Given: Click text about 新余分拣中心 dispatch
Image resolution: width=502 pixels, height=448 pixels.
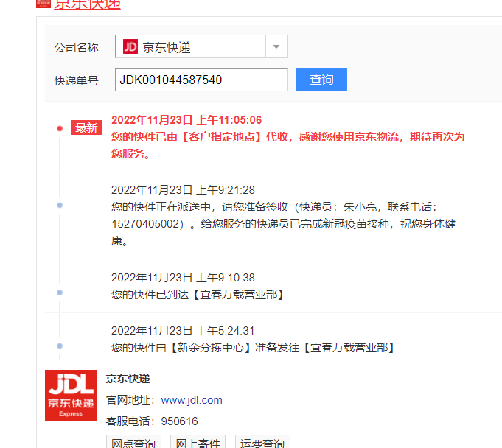Looking at the screenshot, I should (253, 348).
